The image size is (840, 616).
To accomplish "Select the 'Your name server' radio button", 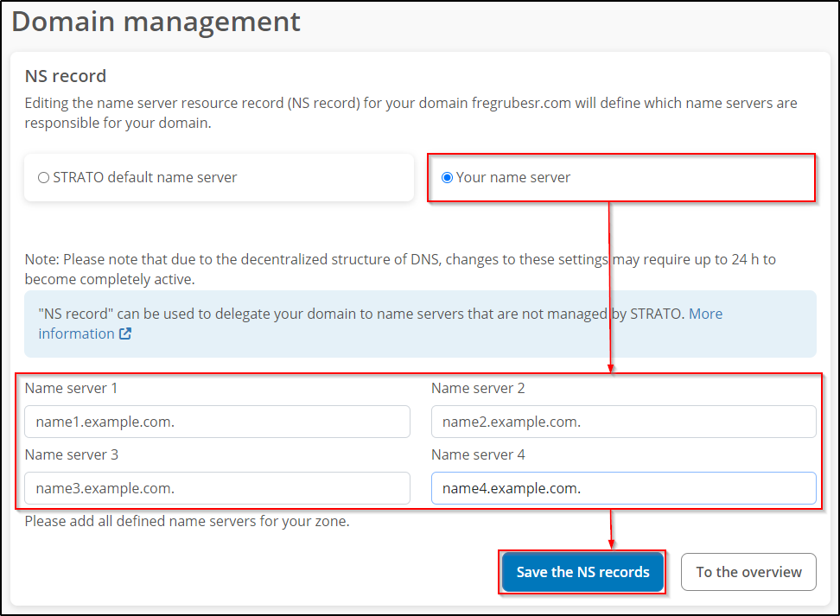I will (447, 177).
